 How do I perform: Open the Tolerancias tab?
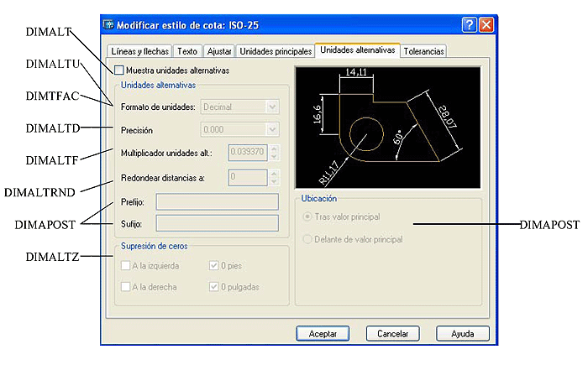[423, 51]
